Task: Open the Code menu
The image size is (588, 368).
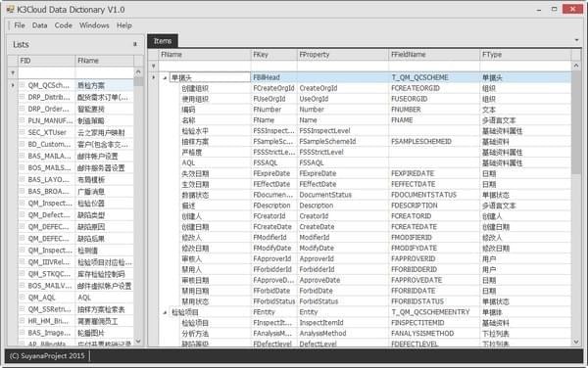Action: coord(63,25)
